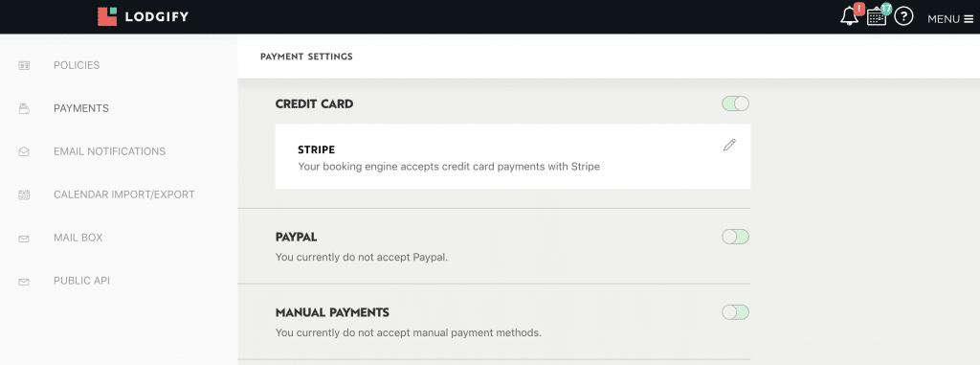Click the Public API sidebar icon

click(x=24, y=282)
